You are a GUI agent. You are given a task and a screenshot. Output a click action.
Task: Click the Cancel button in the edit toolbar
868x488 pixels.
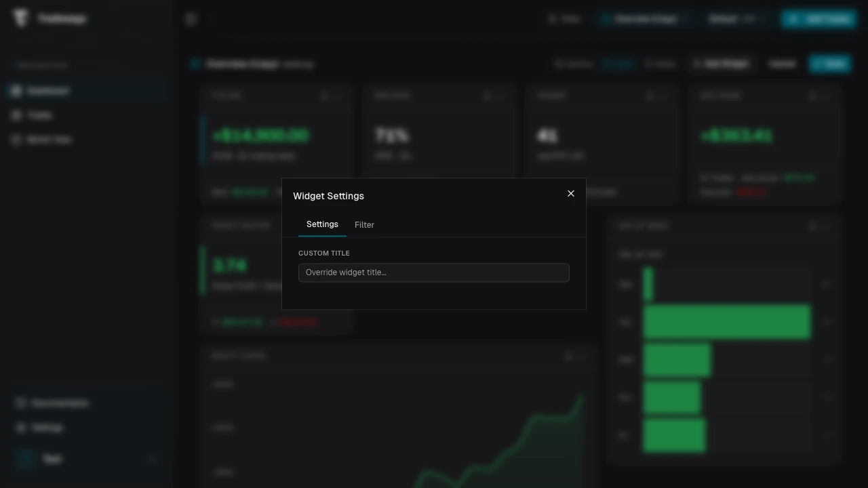pyautogui.click(x=782, y=64)
